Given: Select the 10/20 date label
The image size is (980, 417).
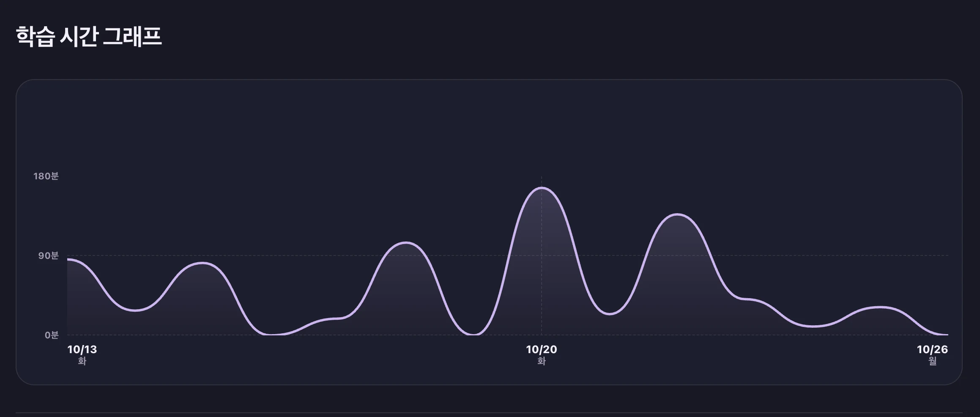Looking at the screenshot, I should pyautogui.click(x=542, y=350).
